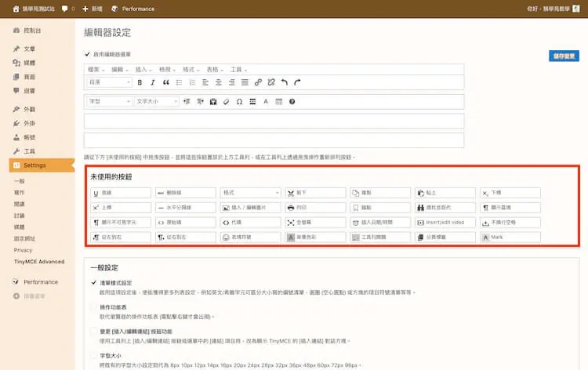
Task: Click the Italic (I) toolbar icon
Action: pyautogui.click(x=153, y=82)
